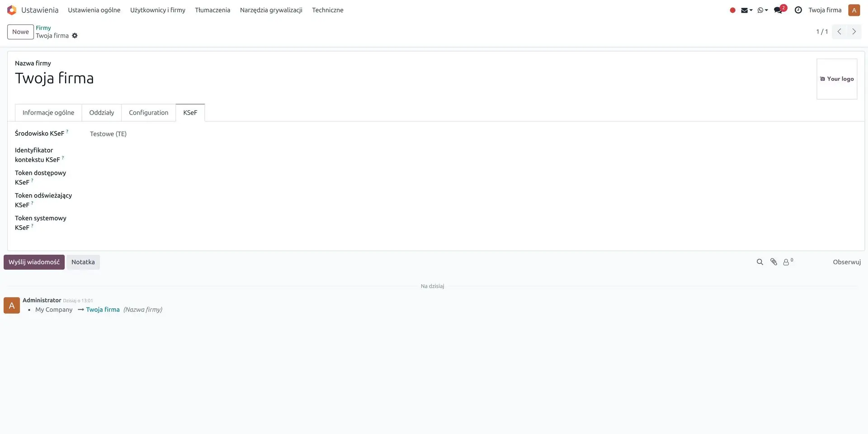Switch to the Oddziały tab
Image resolution: width=868 pixels, height=434 pixels.
102,113
